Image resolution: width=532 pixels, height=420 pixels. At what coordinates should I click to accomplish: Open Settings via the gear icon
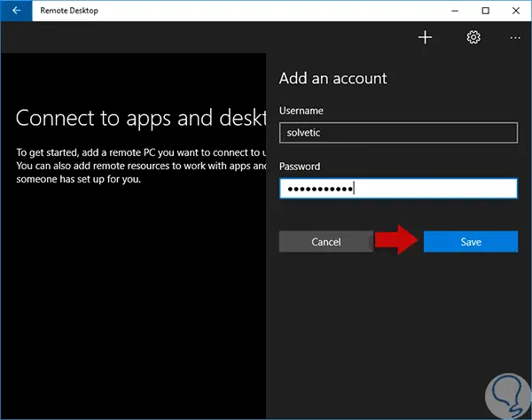(x=473, y=37)
